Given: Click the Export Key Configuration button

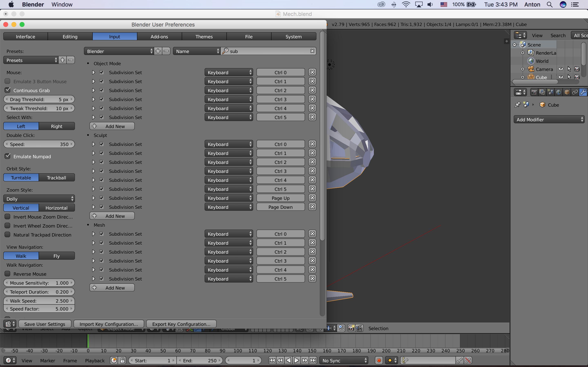Looking at the screenshot, I should tap(181, 324).
